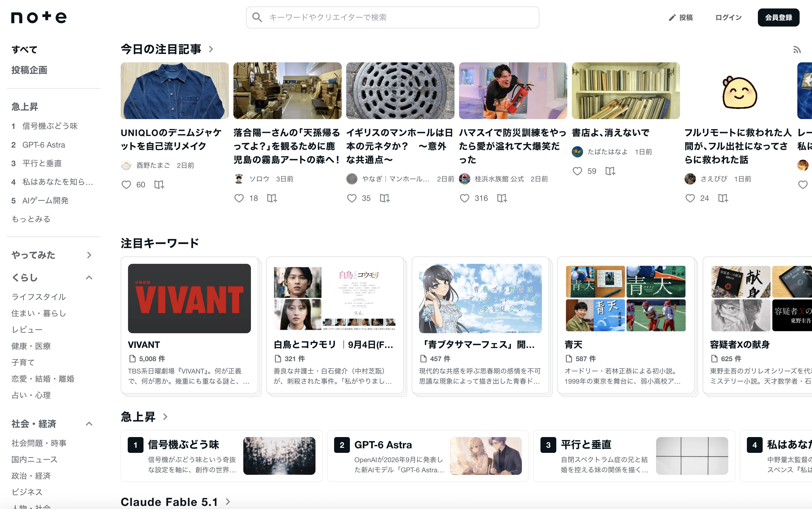Image resolution: width=812 pixels, height=509 pixels.
Task: Bookmark the フルリモート article by さえぴび
Action: tap(723, 198)
